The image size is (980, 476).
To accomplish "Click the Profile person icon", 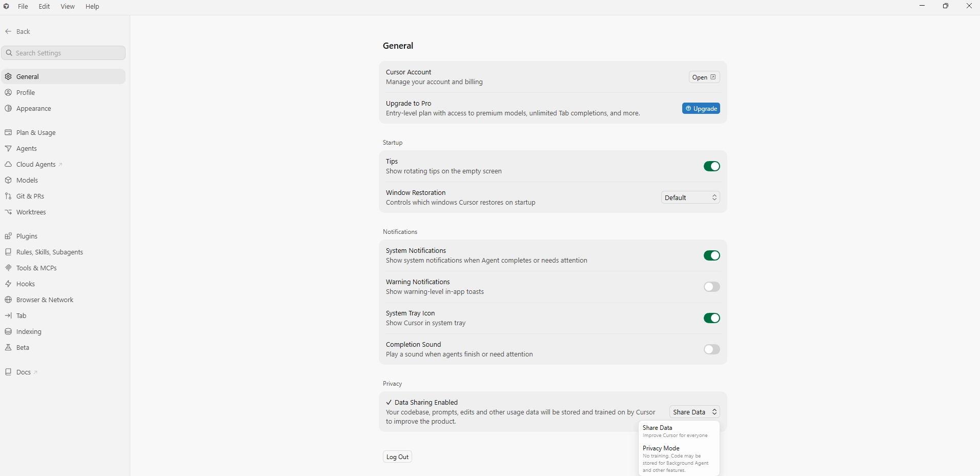I will coord(8,92).
